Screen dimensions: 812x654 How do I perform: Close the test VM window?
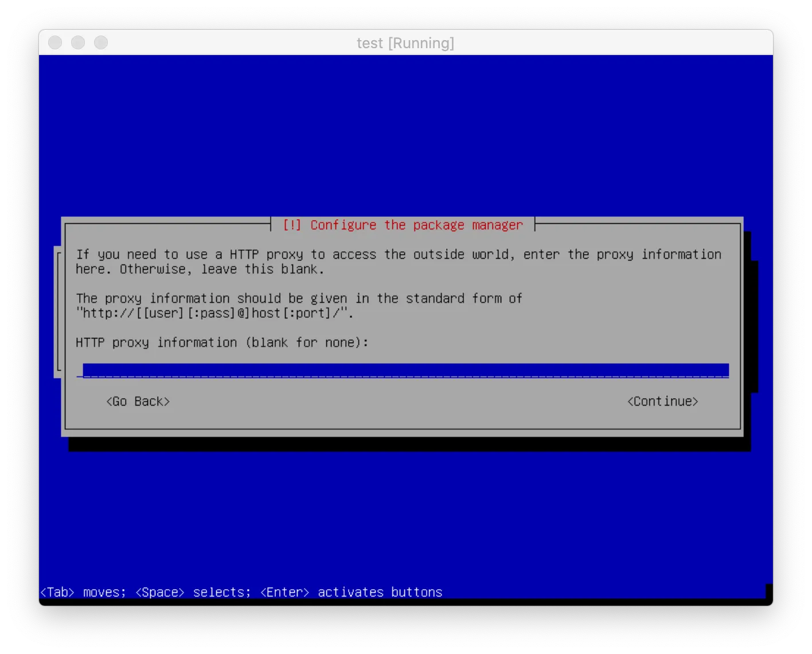click(x=55, y=43)
